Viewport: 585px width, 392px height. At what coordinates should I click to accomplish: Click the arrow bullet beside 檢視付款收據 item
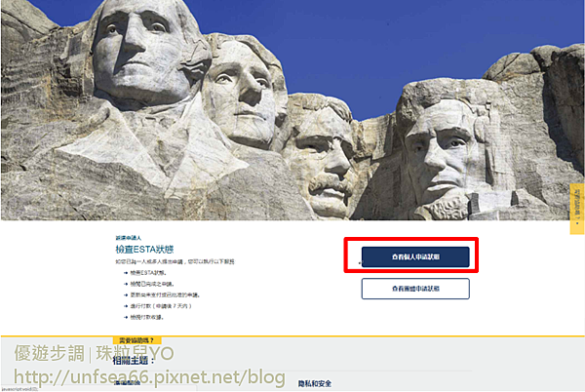click(126, 318)
